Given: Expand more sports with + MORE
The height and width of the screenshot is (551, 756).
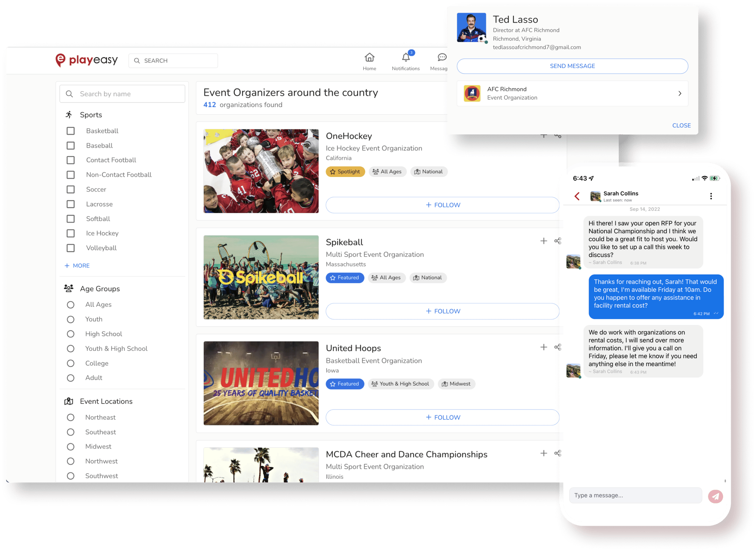Looking at the screenshot, I should coord(77,265).
